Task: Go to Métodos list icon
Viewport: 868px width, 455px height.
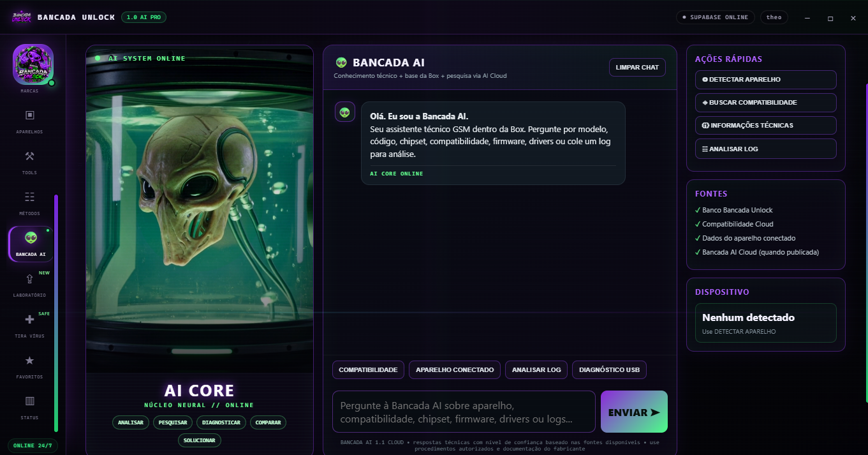Action: click(29, 197)
